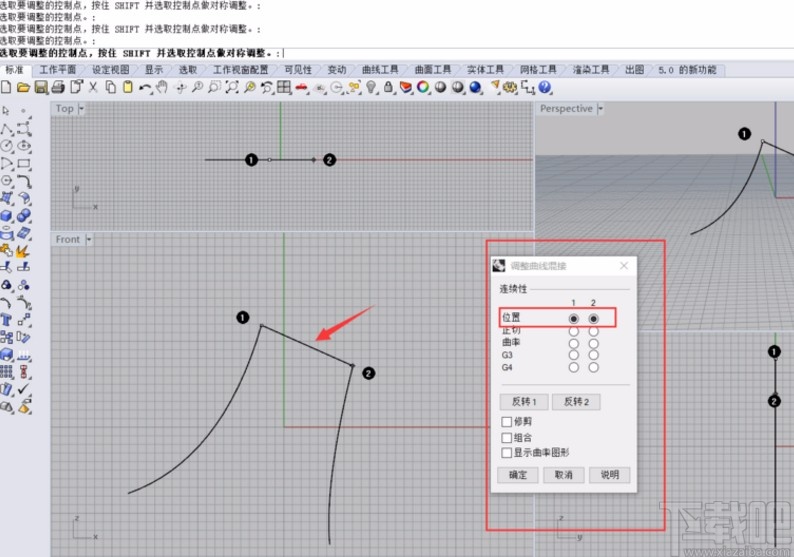Select the Pan hand tool
794x557 pixels.
162,88
